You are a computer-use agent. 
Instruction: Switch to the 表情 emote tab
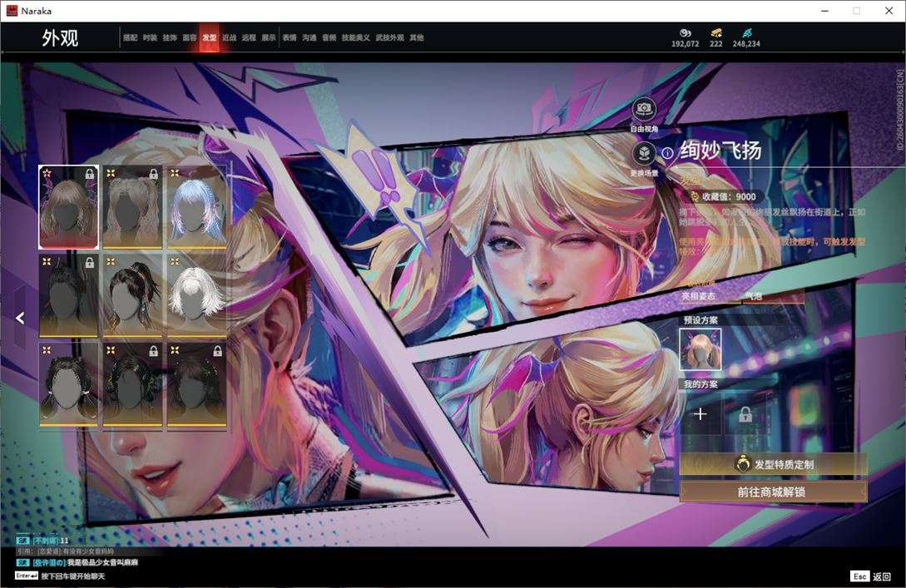click(x=290, y=37)
